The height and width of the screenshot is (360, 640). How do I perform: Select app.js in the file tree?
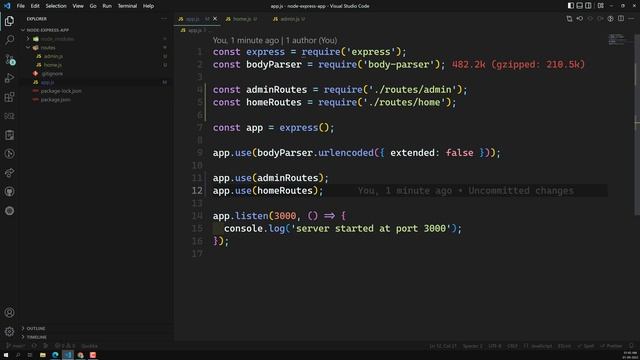point(96,82)
